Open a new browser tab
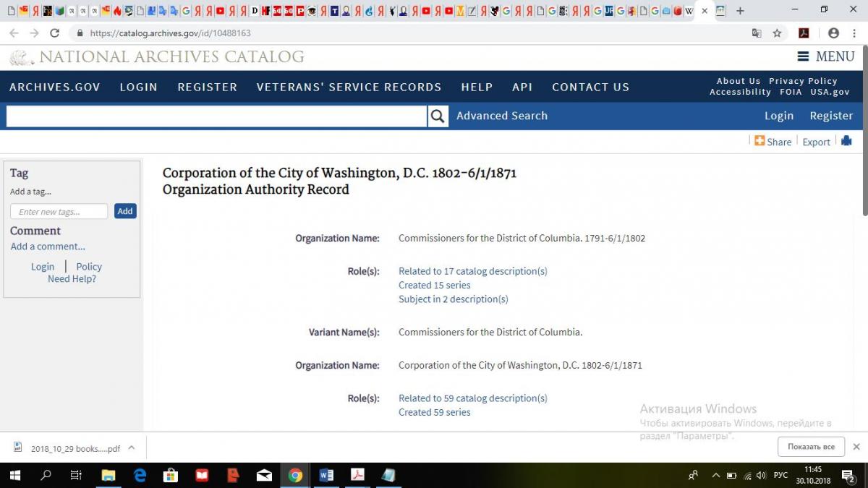The width and height of the screenshot is (868, 488). [740, 11]
